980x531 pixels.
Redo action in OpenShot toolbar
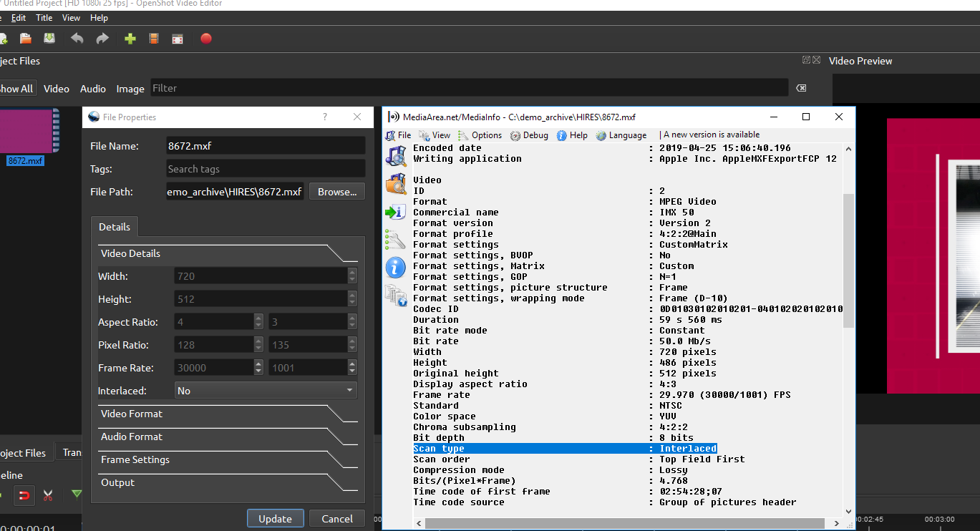tap(102, 39)
